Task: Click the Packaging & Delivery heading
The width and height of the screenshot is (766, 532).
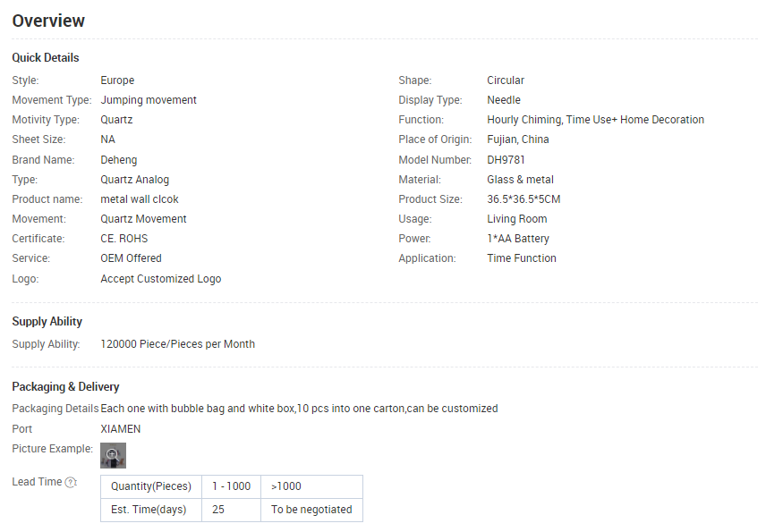Action: (65, 386)
